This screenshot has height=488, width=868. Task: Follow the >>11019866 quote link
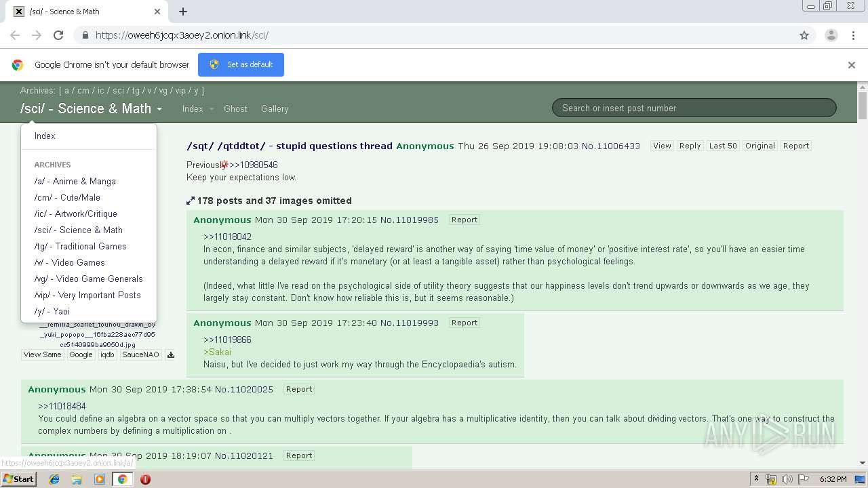click(x=227, y=340)
